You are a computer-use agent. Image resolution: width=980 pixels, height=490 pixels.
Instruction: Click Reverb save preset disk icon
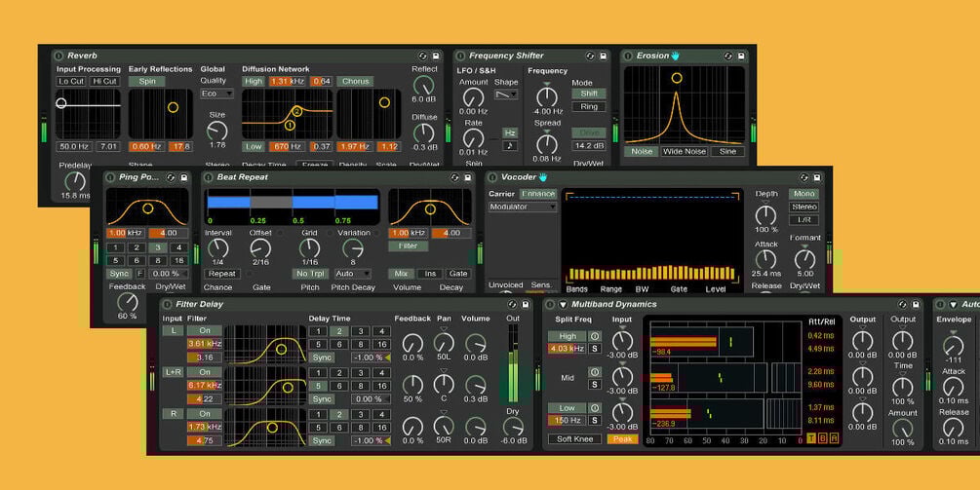pos(436,56)
